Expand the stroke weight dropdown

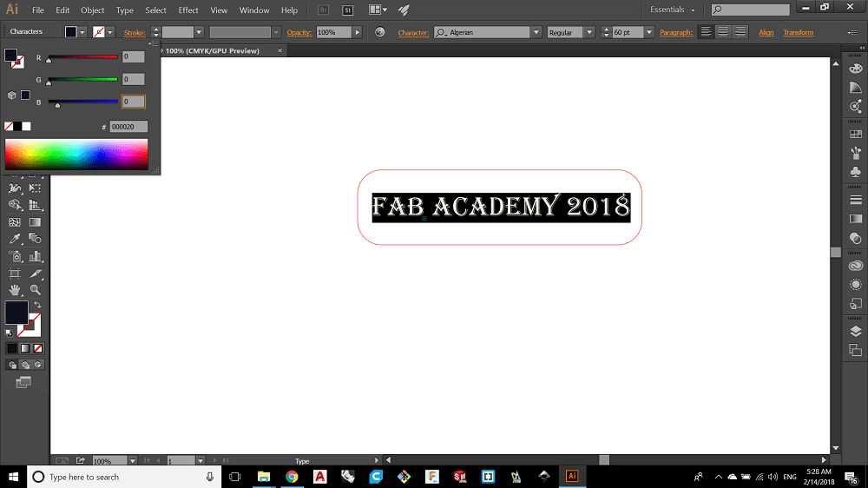click(199, 32)
